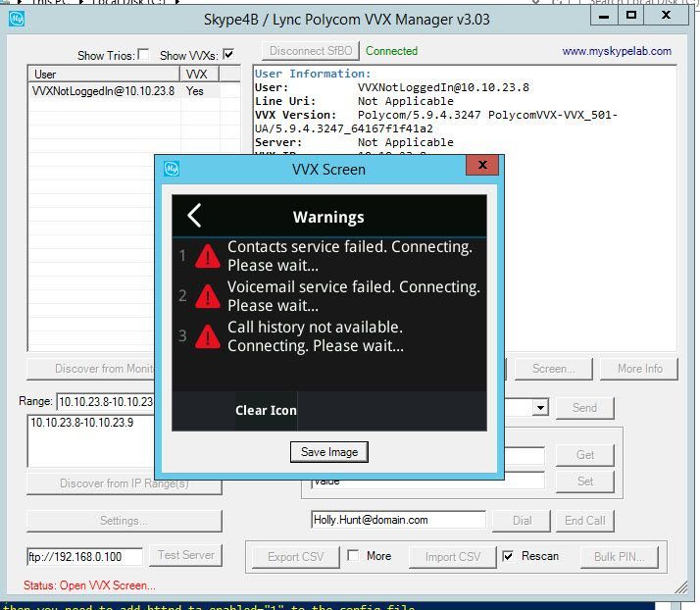Viewport: 700px width, 610px height.
Task: Click the Holly.Hunt@domain.com dial field
Action: click(x=399, y=520)
